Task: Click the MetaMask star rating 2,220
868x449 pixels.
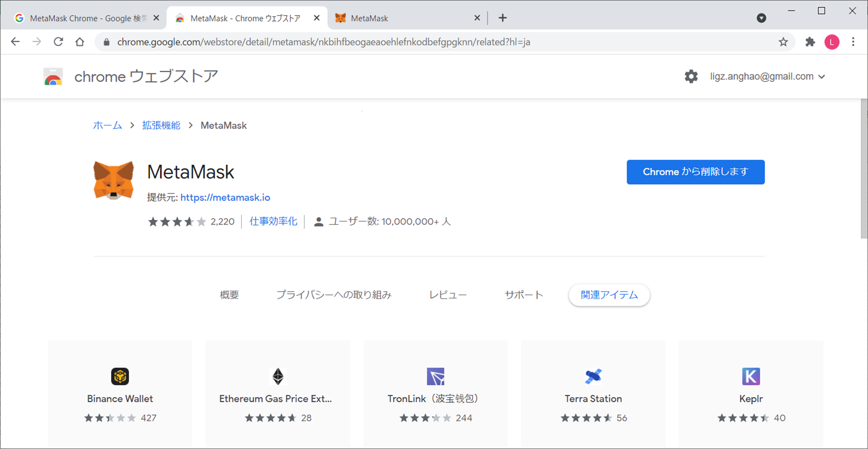Action: coord(191,221)
